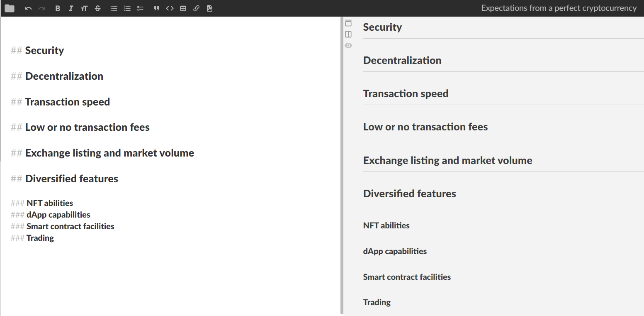Click 'Smart contract facilities' in preview pane

click(407, 277)
